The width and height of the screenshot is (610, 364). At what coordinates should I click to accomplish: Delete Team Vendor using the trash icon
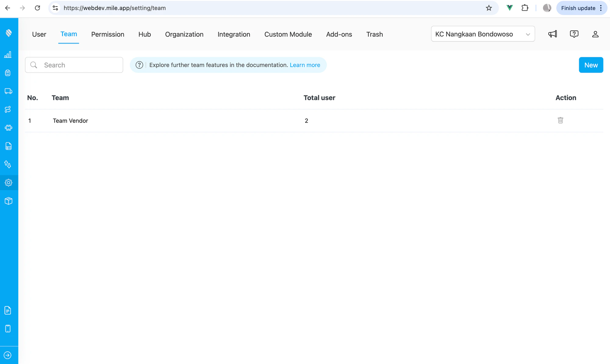[x=560, y=120]
